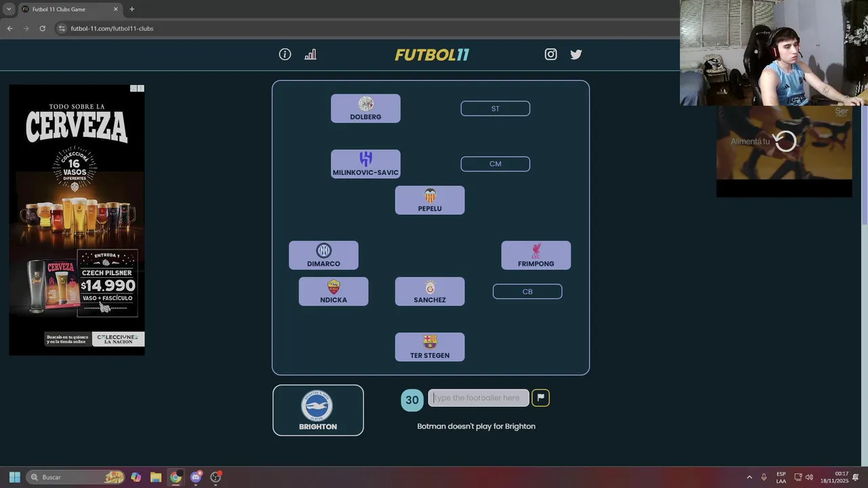View site information icon in the address bar
Image resolution: width=868 pixels, height=488 pixels.
pos(62,28)
